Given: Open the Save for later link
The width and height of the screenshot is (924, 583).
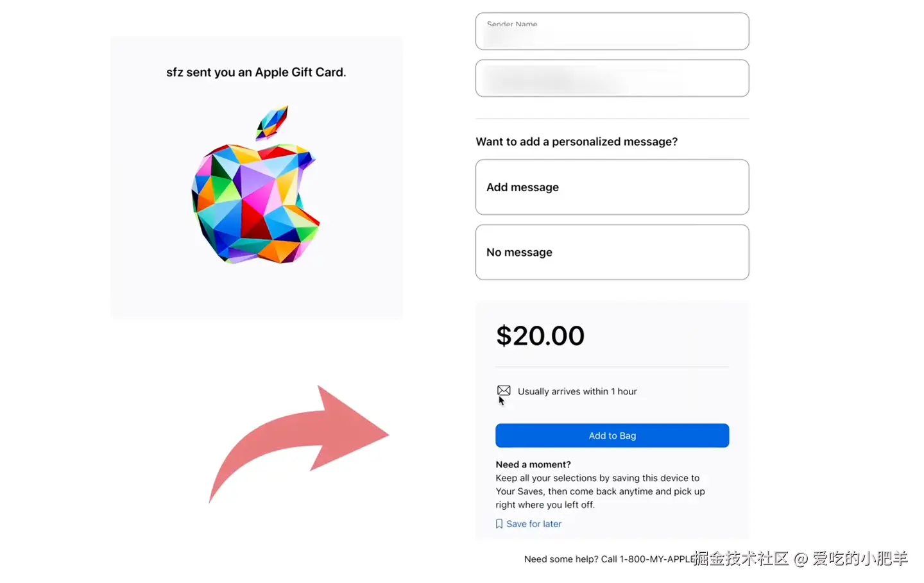Looking at the screenshot, I should point(534,524).
